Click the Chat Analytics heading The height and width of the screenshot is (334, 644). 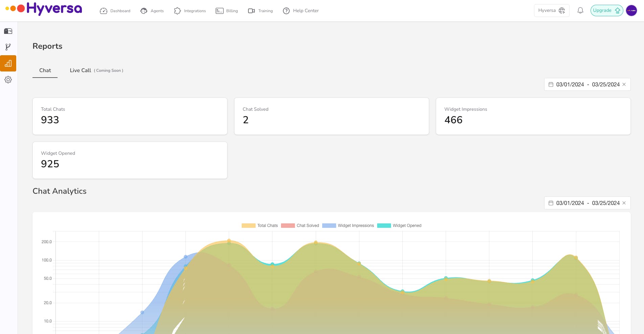[x=60, y=191]
